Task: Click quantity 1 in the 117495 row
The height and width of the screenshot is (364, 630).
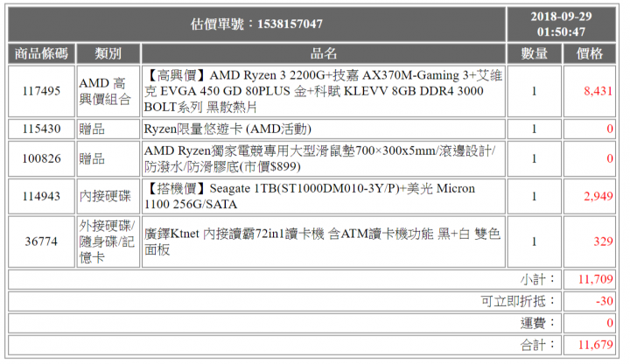Action: pos(534,91)
